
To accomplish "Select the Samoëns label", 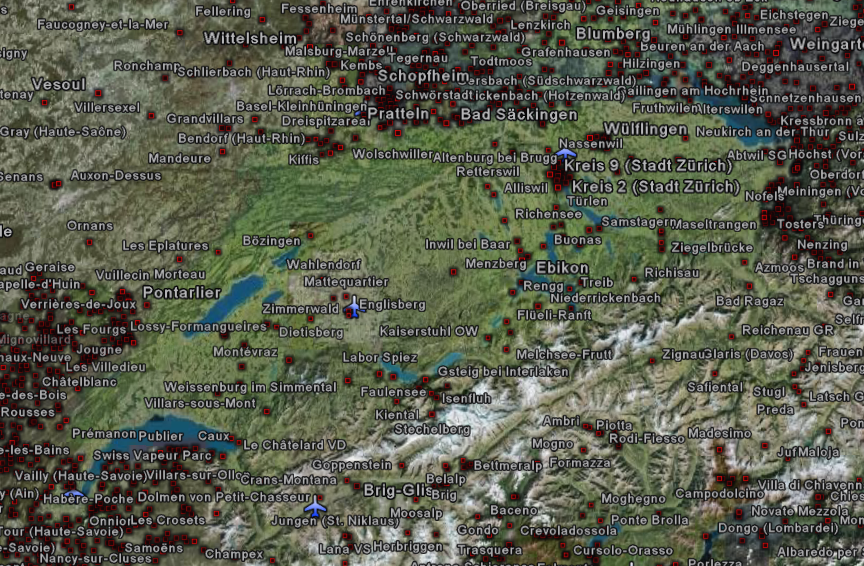I will [x=154, y=548].
